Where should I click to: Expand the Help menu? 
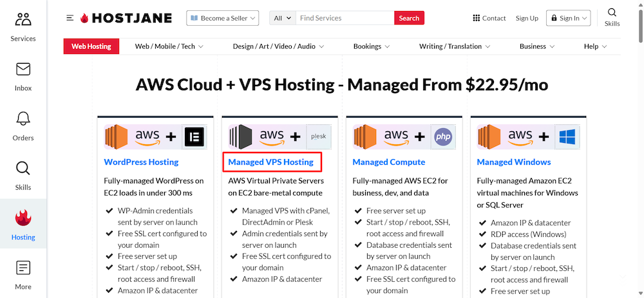point(596,46)
